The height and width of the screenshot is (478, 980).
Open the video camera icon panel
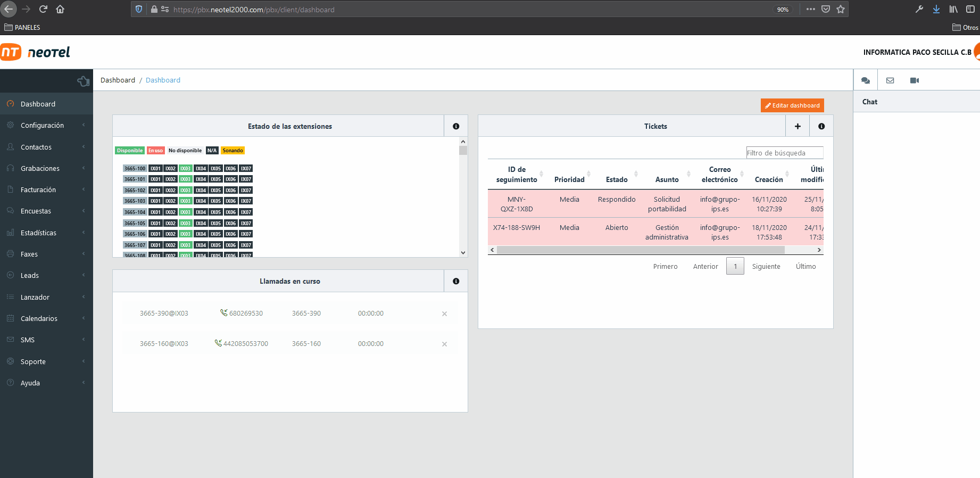915,80
